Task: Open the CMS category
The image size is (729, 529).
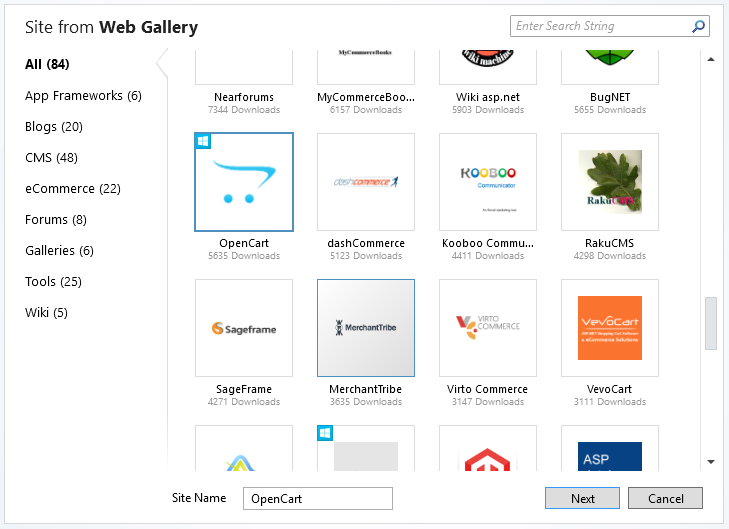Action: pos(51,158)
